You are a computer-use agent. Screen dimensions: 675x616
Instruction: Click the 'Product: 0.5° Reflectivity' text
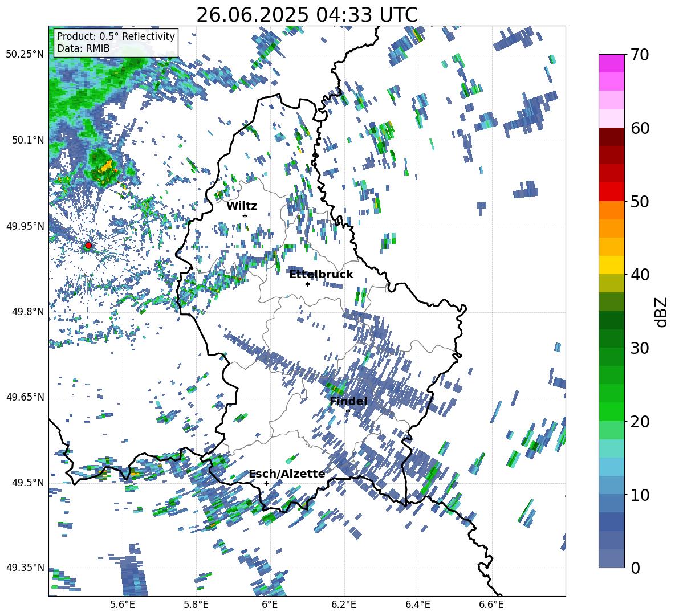[116, 36]
